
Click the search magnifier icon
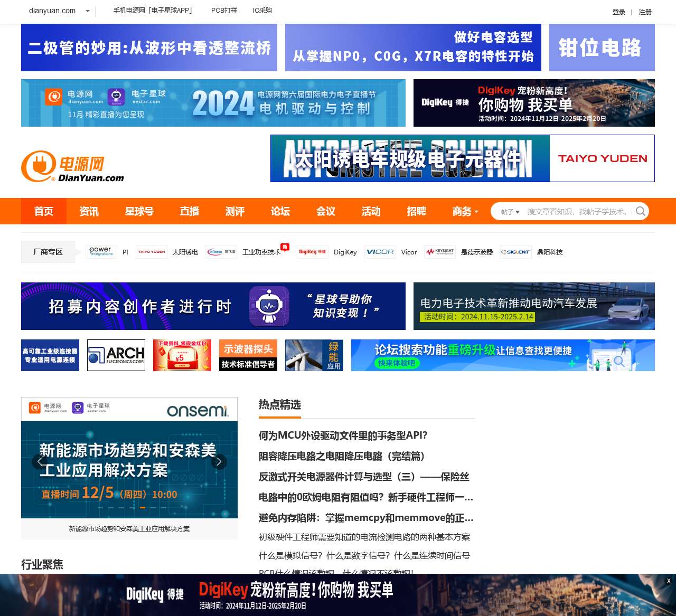[640, 211]
